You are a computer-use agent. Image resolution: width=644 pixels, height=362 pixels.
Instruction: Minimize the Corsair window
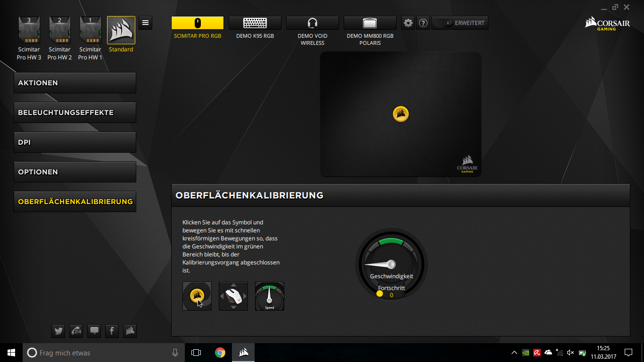pos(604,8)
